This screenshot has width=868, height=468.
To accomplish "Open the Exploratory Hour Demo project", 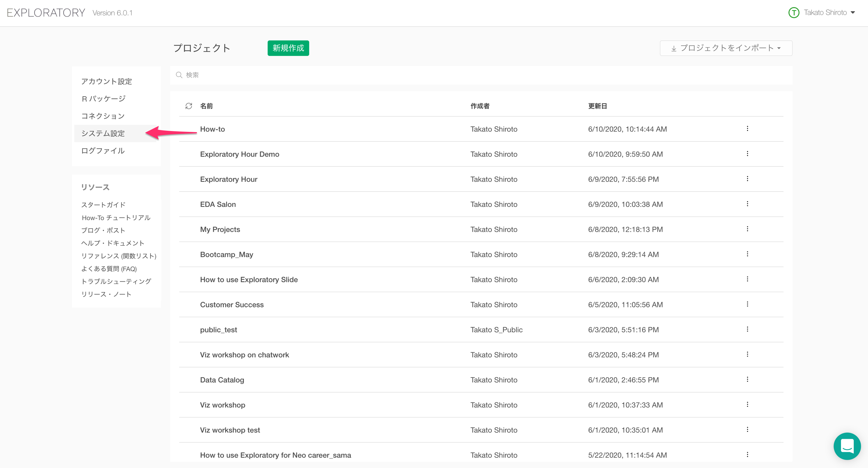I will (239, 154).
